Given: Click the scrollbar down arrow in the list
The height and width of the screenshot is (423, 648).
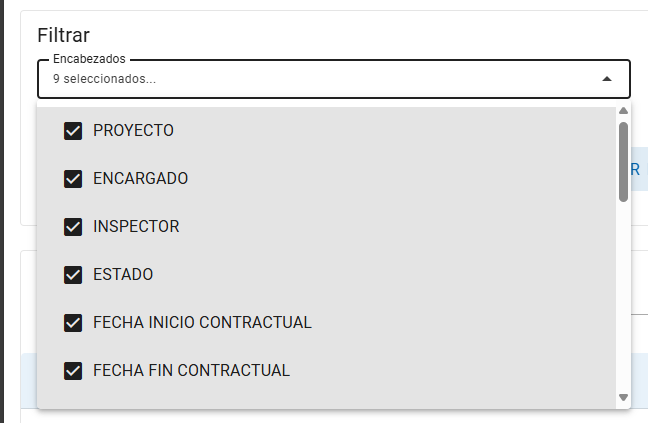Looking at the screenshot, I should [x=624, y=397].
